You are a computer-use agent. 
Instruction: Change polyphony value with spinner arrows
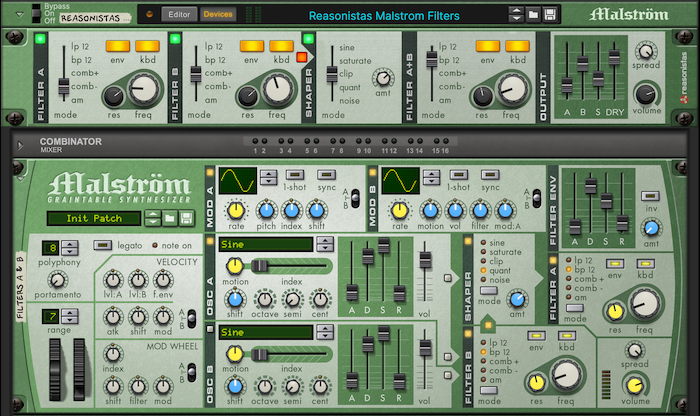pos(70,248)
